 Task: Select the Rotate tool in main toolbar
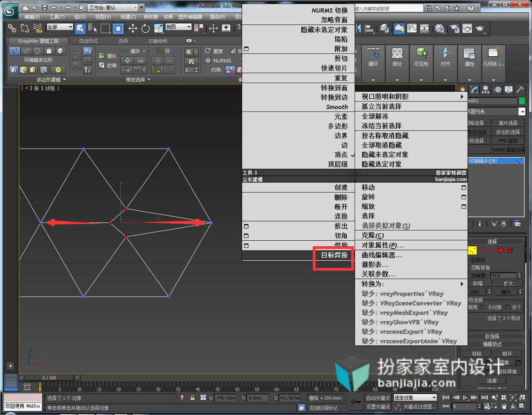pos(145,29)
